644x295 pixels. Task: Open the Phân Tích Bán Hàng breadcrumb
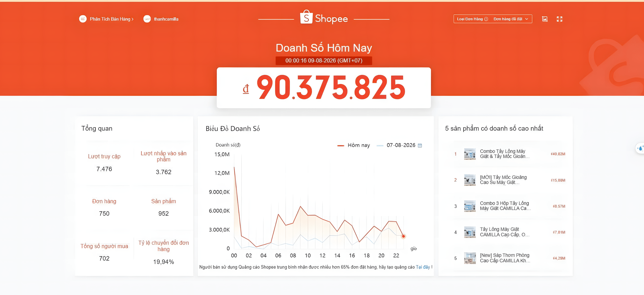[112, 19]
